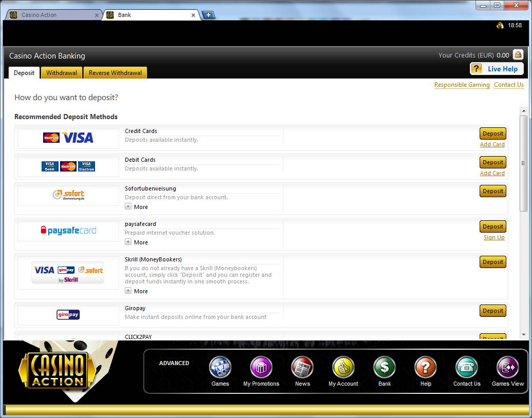Open the Help question mark icon

[x=426, y=367]
